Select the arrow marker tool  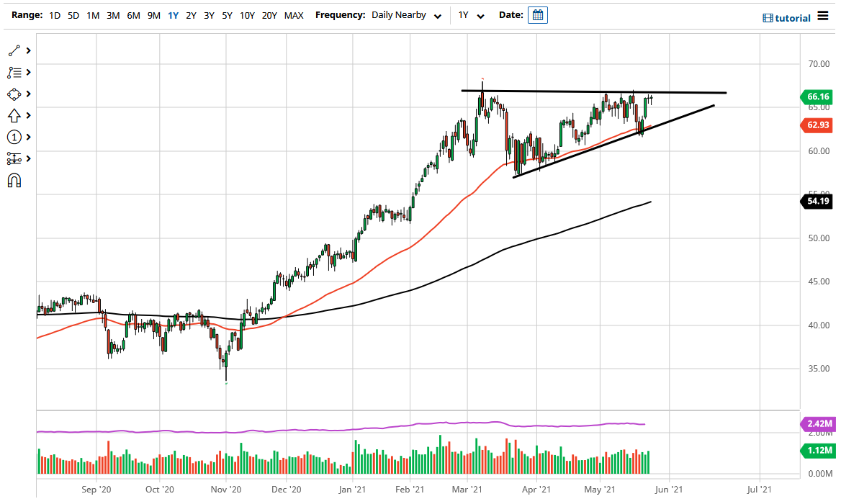point(13,115)
